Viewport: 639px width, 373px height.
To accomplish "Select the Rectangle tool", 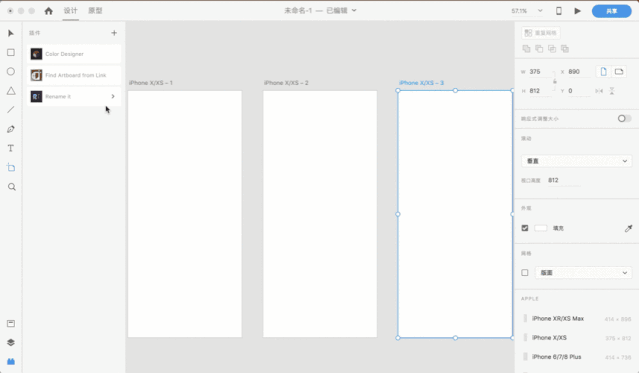I will pos(11,52).
